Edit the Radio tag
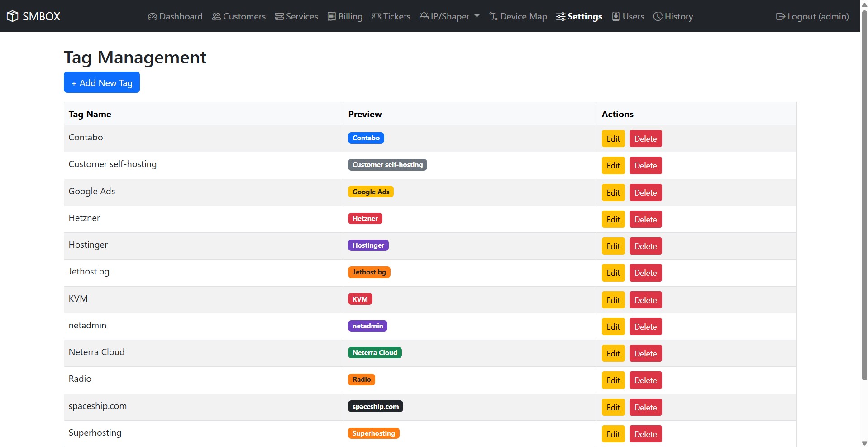Image resolution: width=868 pixels, height=447 pixels. pyautogui.click(x=613, y=380)
